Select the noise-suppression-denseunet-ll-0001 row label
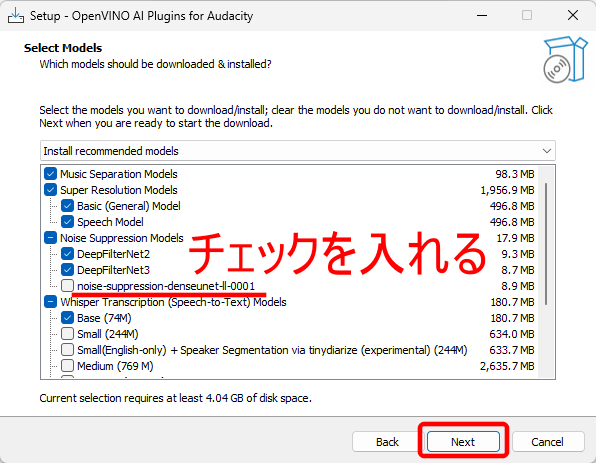The width and height of the screenshot is (596, 463). coord(166,286)
